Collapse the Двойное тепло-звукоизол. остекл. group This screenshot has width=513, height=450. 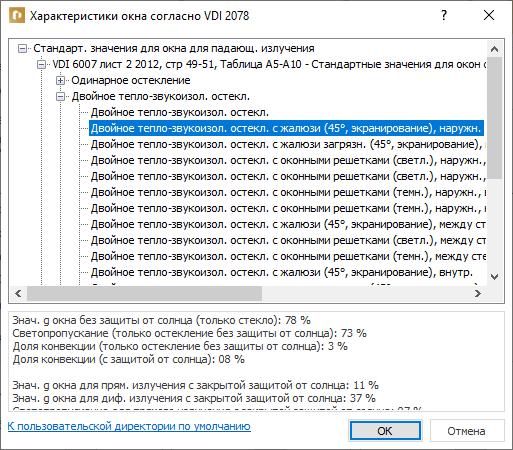tap(60, 96)
